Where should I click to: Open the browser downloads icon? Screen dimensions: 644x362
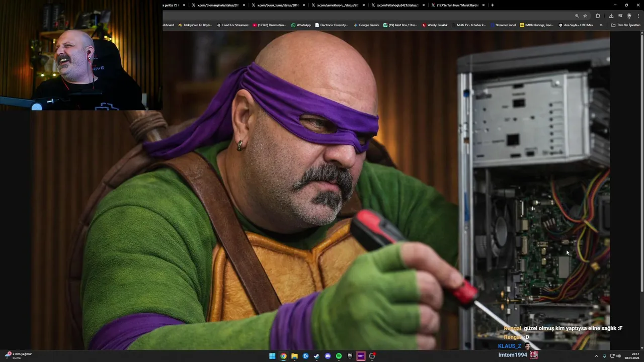tap(611, 16)
